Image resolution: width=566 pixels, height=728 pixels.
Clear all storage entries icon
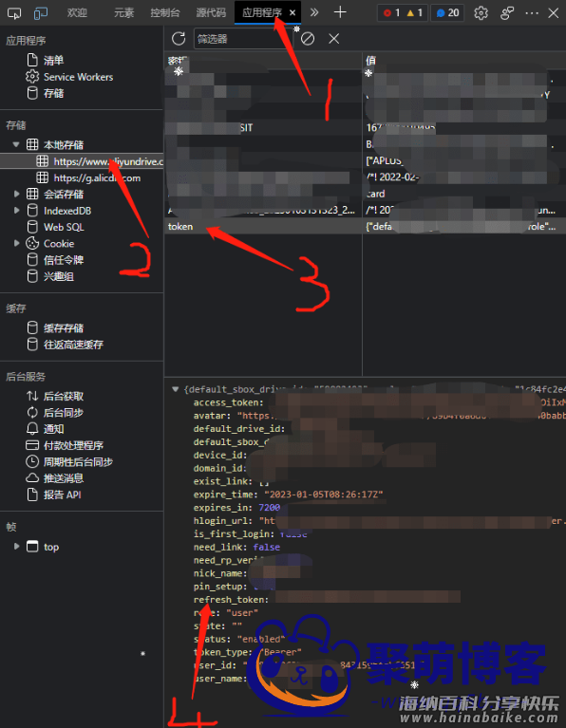(x=308, y=39)
